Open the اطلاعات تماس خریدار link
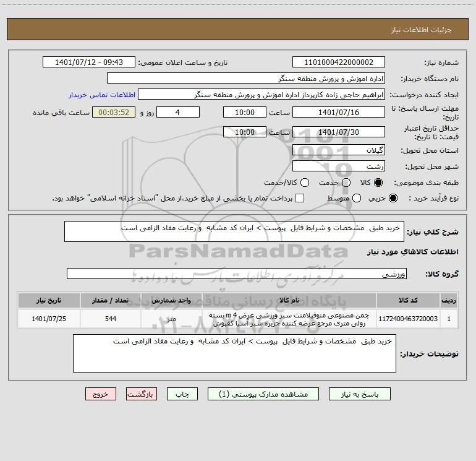 [102, 95]
